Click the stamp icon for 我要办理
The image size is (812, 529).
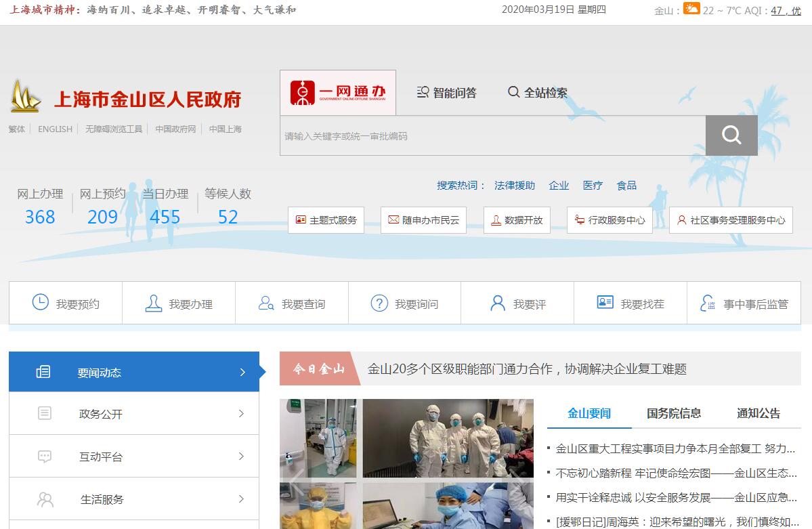[x=154, y=303]
